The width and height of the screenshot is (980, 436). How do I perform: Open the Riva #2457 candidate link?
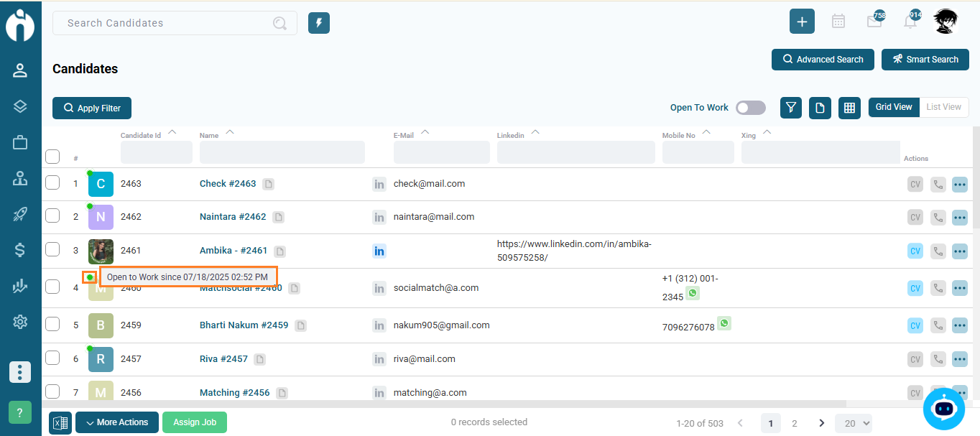(x=223, y=359)
